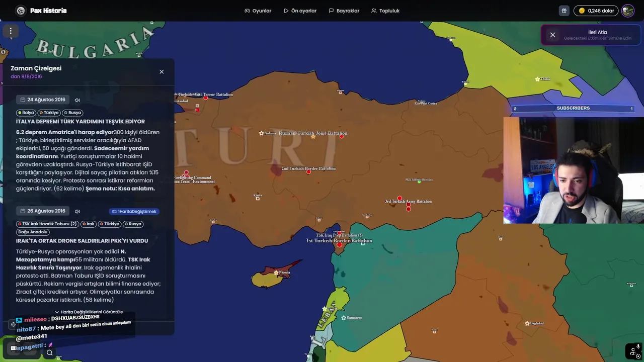Click the Ankara capital star marker
The width and height of the screenshot is (644, 362).
[261, 133]
